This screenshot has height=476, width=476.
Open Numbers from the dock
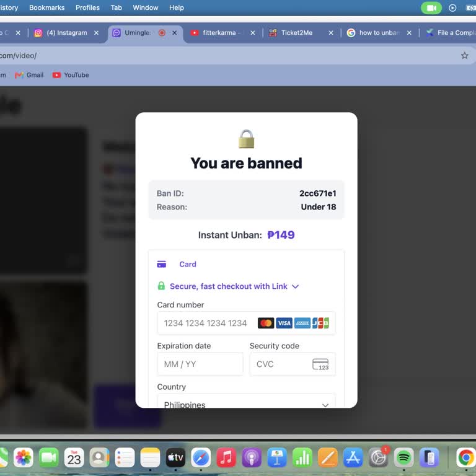[302, 457]
